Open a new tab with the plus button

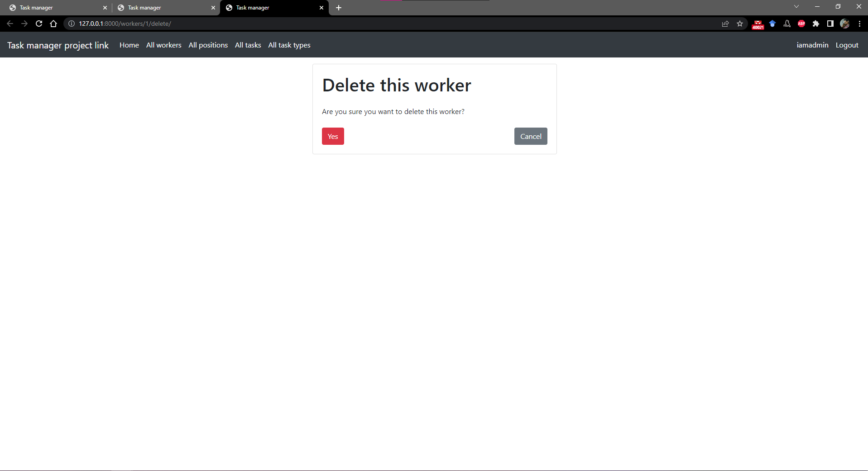click(339, 8)
